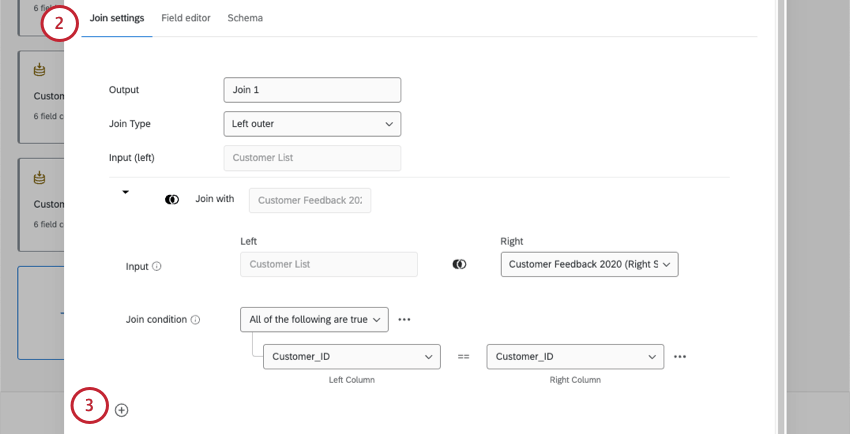Open the Right Column Customer_ID dropdown
The width and height of the screenshot is (850, 434).
[x=575, y=357]
